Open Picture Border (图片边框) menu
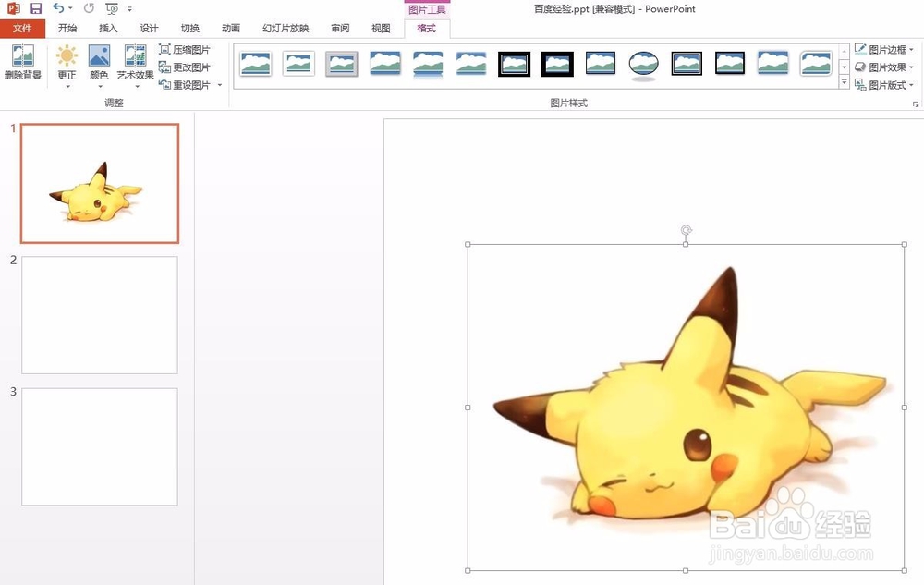924x585 pixels. point(884,50)
